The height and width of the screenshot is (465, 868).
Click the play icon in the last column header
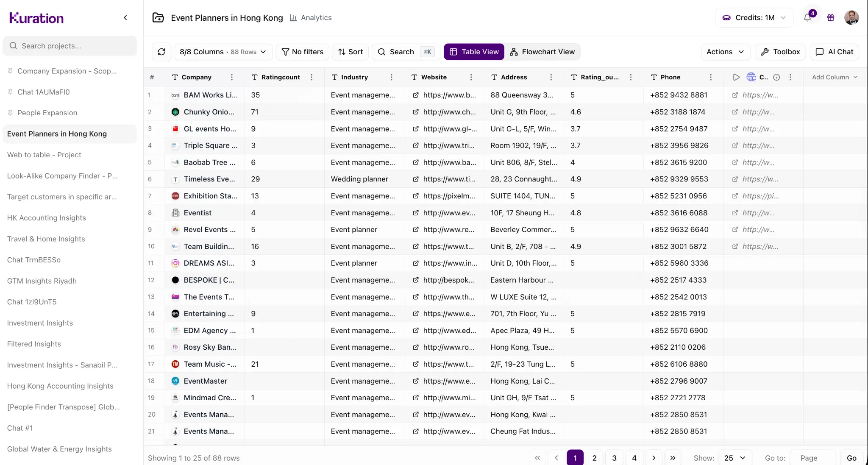click(736, 77)
